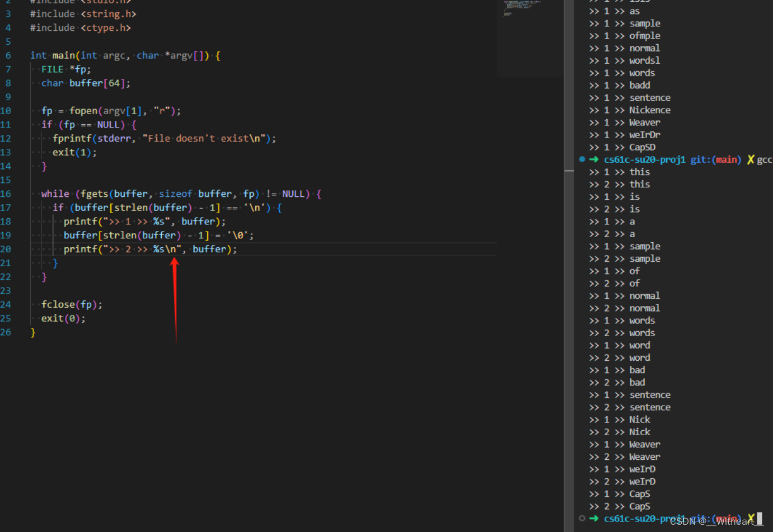Click the 'FILE *fp;' declaration
Image resolution: width=773 pixels, height=532 pixels.
click(66, 69)
